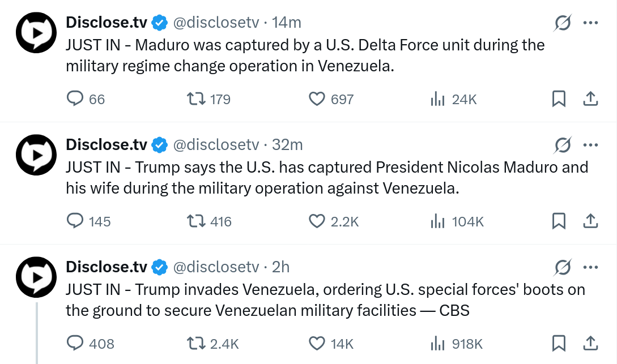This screenshot has height=364, width=617.
Task: Click Disclose.tv avatar on the 32m post
Action: click(x=36, y=154)
